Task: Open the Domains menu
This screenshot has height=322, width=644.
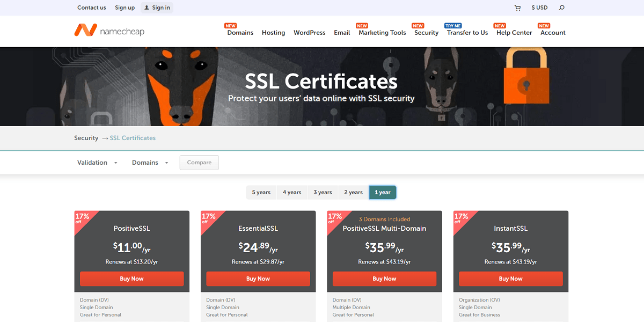Action: coord(240,33)
